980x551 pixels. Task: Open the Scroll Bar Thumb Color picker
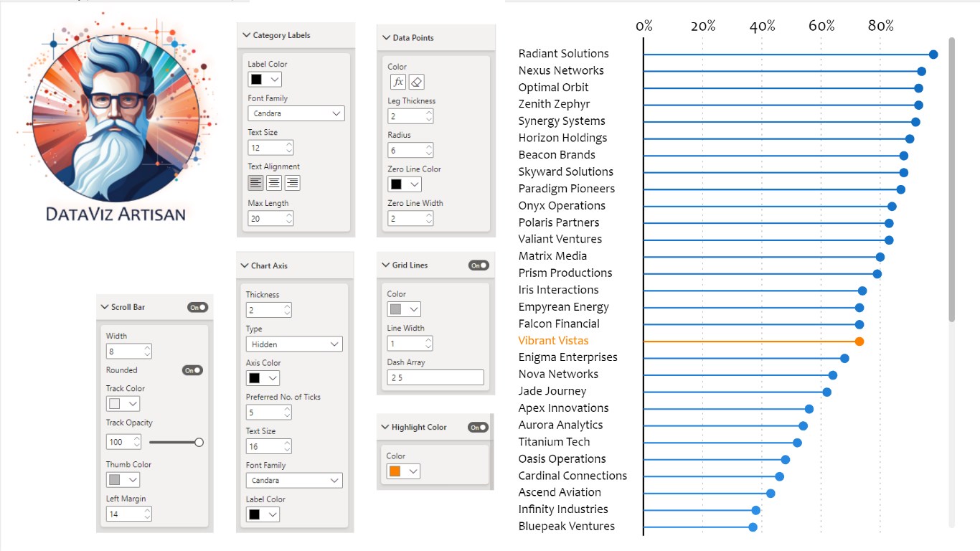(x=123, y=479)
